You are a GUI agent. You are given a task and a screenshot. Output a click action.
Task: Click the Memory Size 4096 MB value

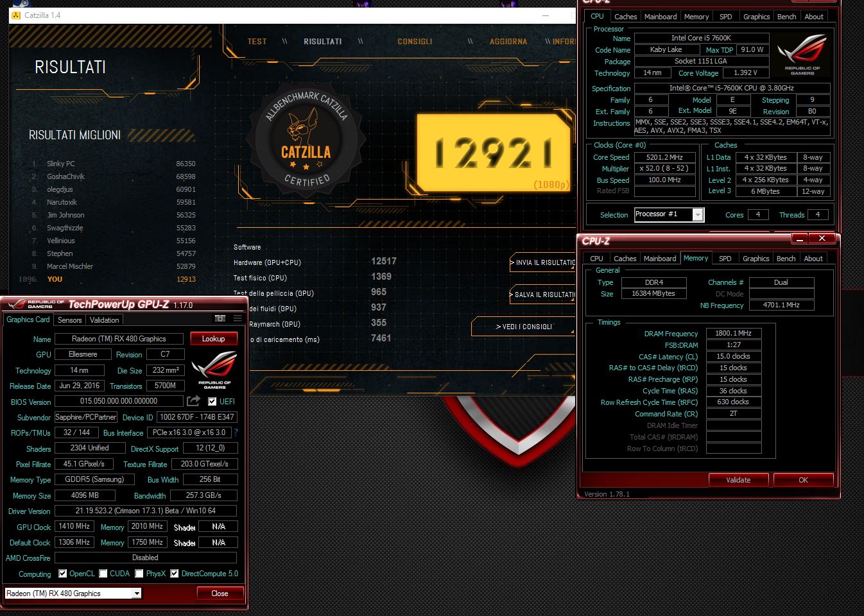(85, 495)
